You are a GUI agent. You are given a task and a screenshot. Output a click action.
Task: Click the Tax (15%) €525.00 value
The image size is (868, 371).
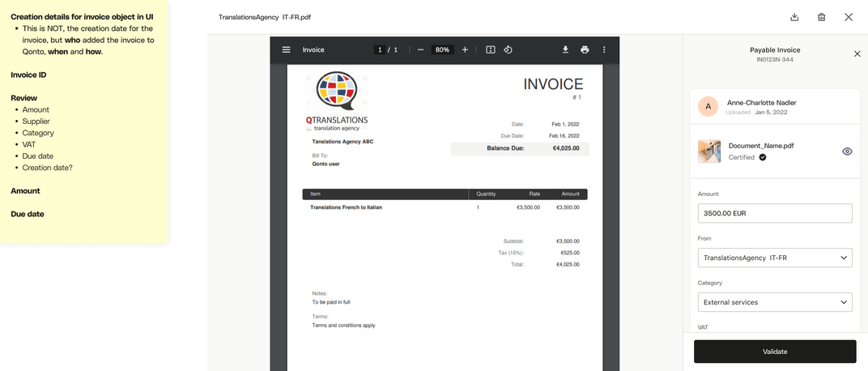click(x=570, y=253)
